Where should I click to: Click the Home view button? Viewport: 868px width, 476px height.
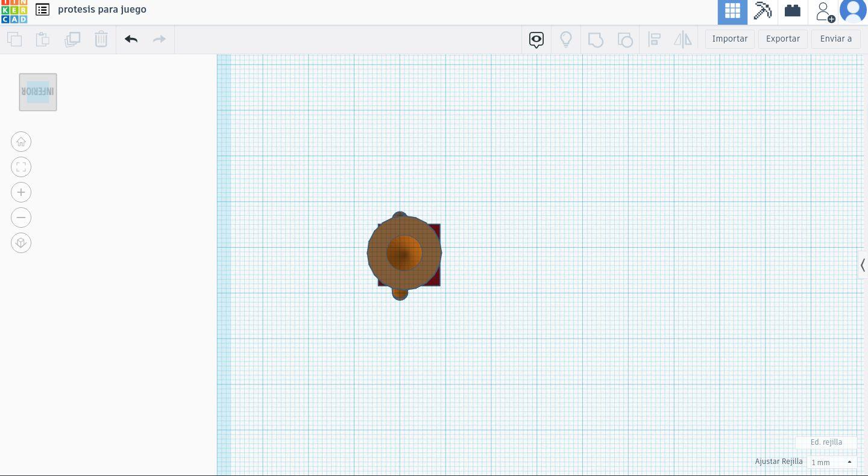tap(21, 142)
